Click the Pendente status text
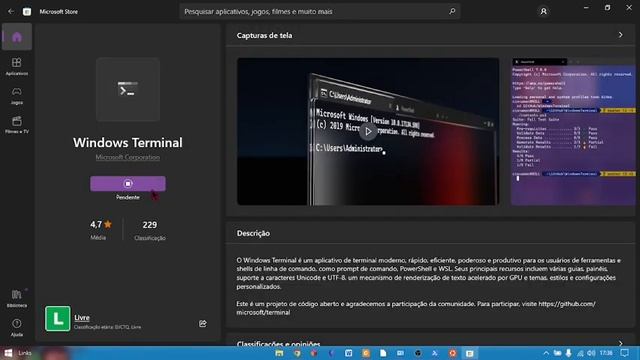Screen dimensions: 640x360 click(128, 197)
